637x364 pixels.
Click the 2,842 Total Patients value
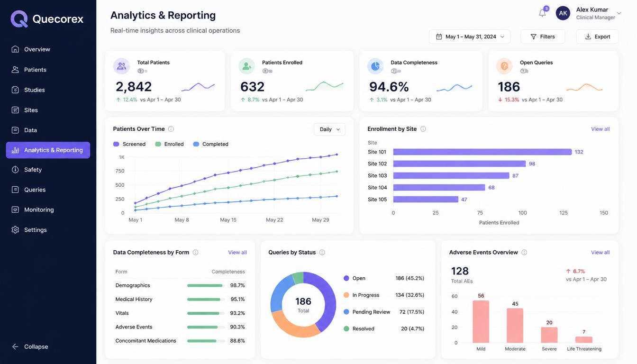[134, 87]
